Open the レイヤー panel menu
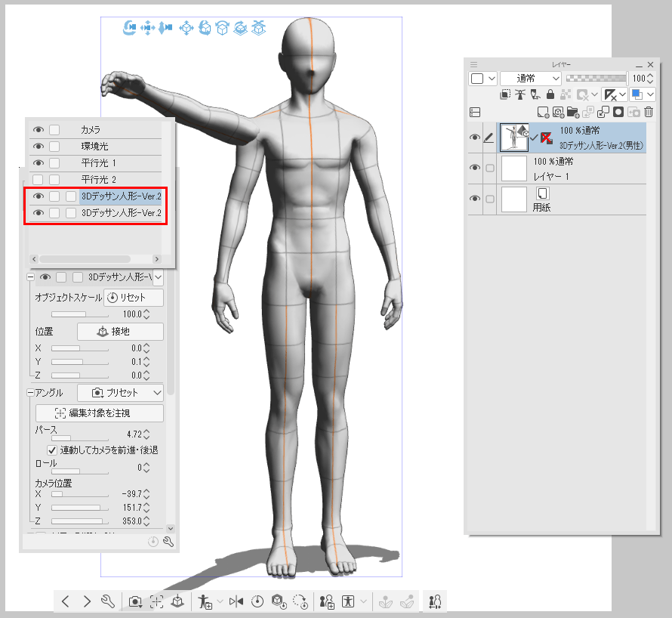672x618 pixels. (473, 65)
